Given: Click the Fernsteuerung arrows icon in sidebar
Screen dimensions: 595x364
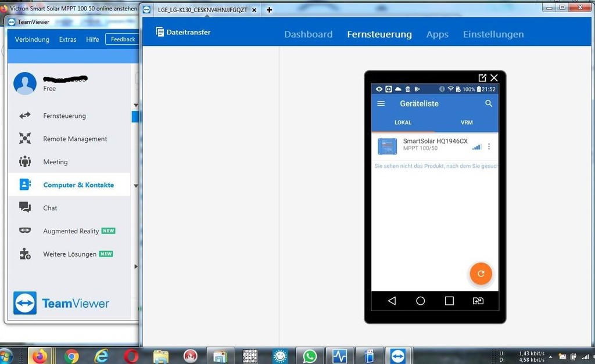Looking at the screenshot, I should 25,116.
